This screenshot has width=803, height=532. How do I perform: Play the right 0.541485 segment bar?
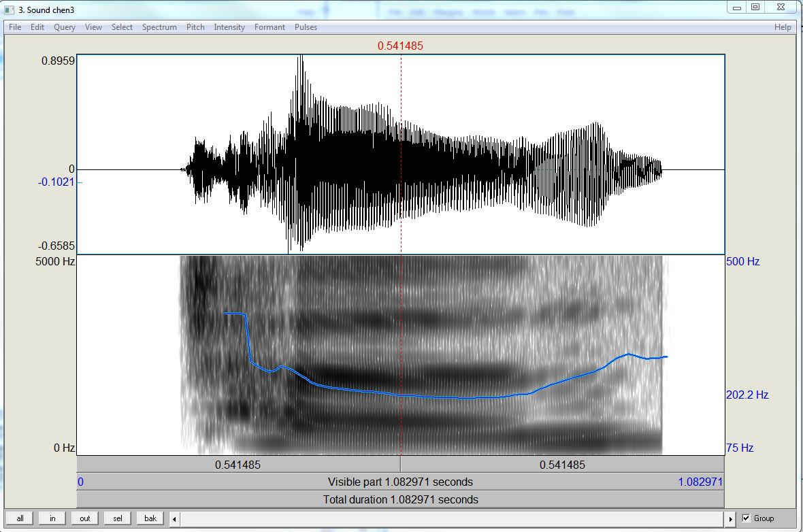click(562, 465)
